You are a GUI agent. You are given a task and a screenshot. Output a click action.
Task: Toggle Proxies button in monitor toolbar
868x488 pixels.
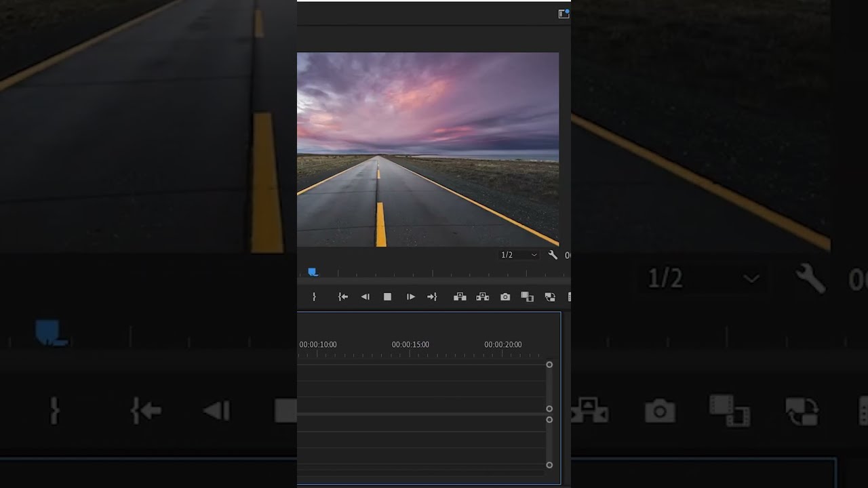(550, 297)
